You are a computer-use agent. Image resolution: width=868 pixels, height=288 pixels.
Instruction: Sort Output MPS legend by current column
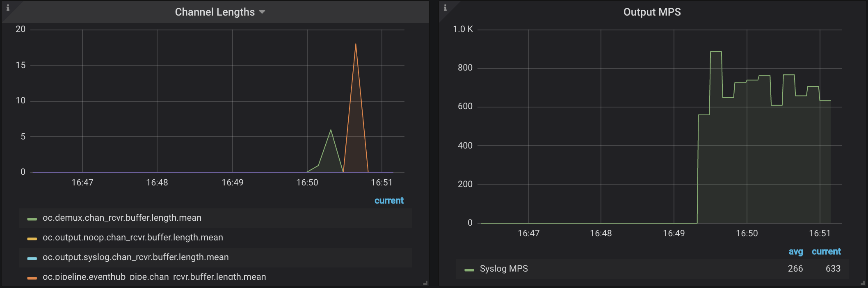tap(826, 251)
